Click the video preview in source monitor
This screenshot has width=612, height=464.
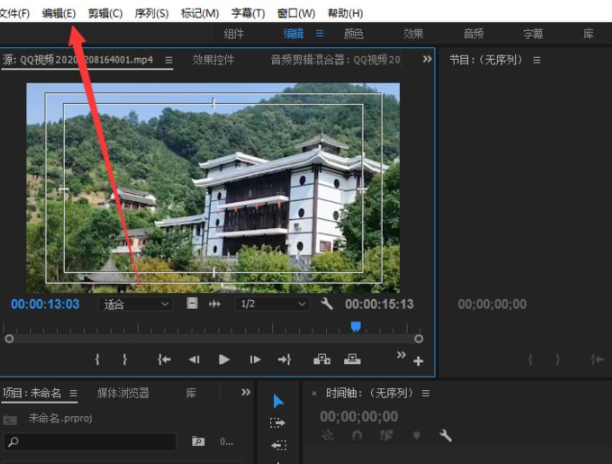213,188
